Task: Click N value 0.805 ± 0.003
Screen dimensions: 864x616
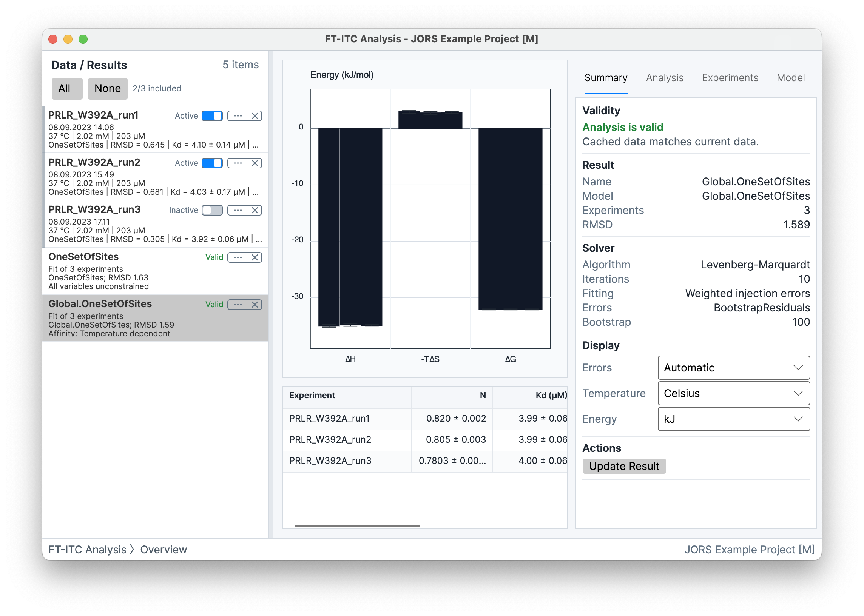Action: coord(456,440)
